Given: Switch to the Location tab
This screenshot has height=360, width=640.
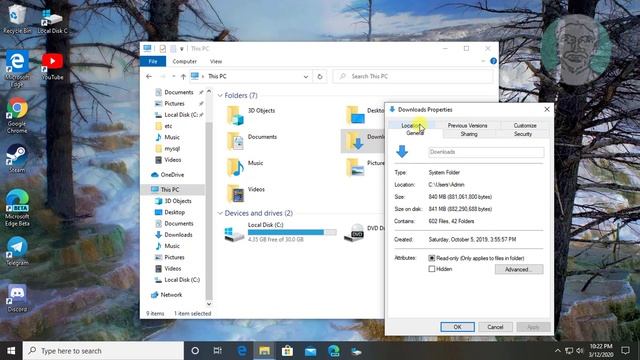Looking at the screenshot, I should tap(411, 125).
